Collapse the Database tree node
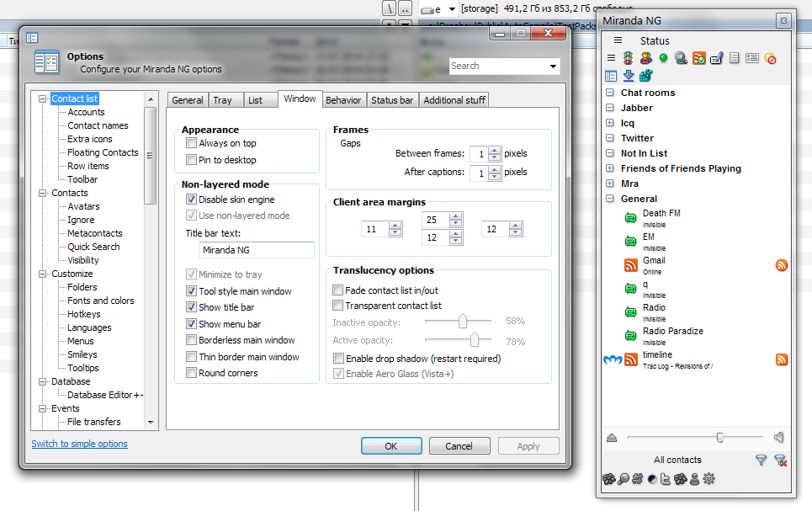Viewport: 812px width, 511px height. [x=42, y=381]
